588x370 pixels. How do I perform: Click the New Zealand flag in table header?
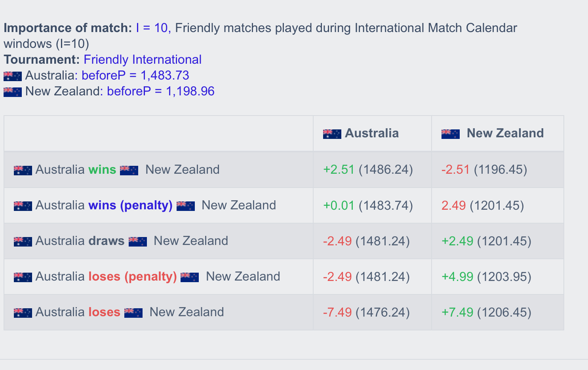pos(451,134)
